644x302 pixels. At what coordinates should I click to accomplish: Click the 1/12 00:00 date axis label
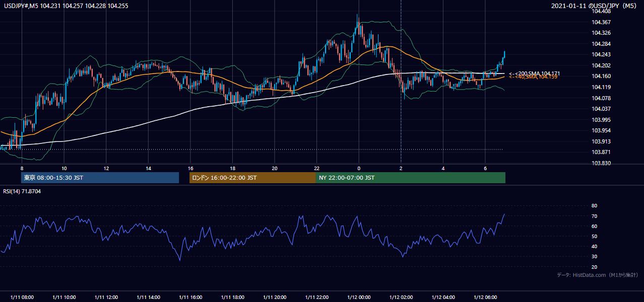coord(359,297)
